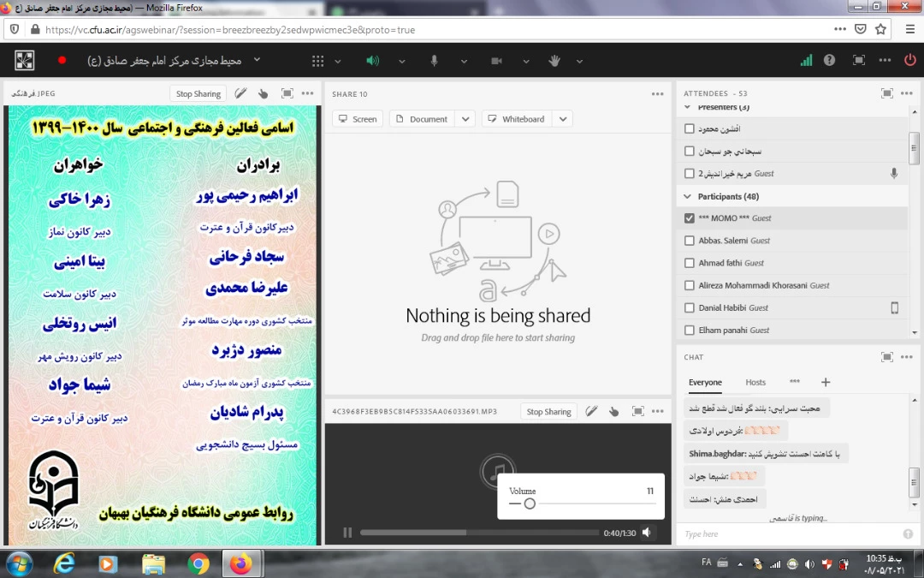Mute the speaker audio icon

click(x=372, y=61)
